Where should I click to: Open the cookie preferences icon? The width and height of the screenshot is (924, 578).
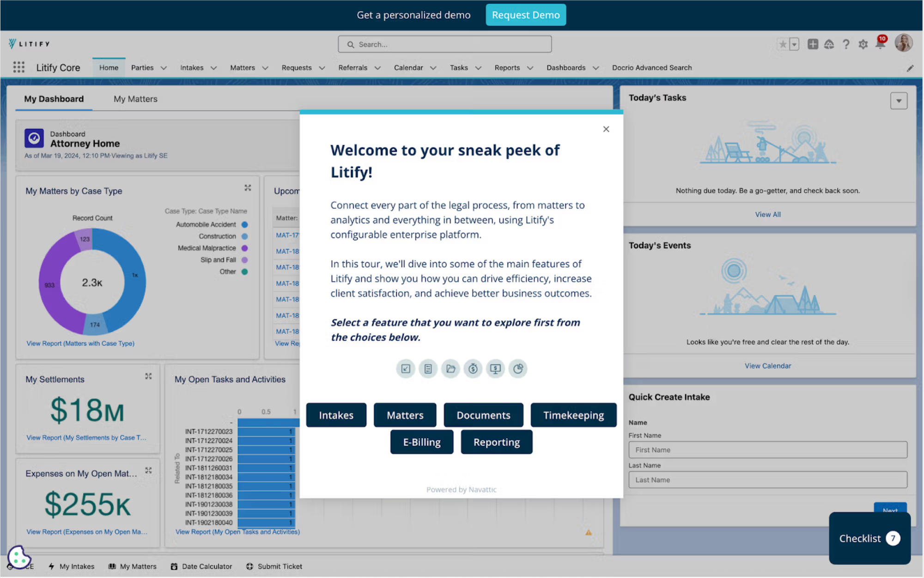coord(18,557)
